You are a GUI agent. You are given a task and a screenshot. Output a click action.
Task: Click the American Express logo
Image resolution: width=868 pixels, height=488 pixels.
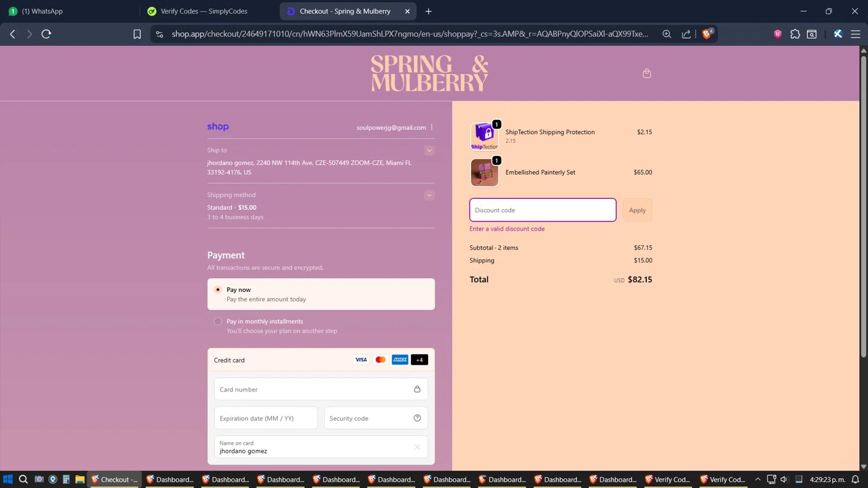pos(400,360)
